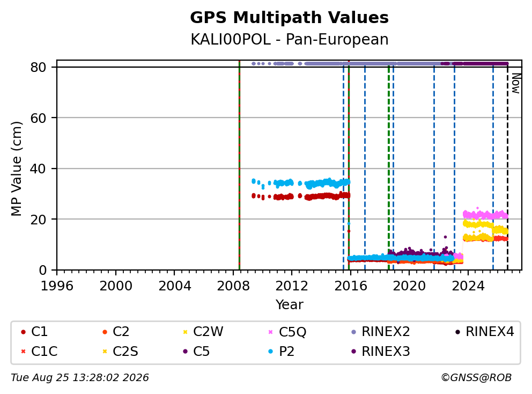Screen dimensions: 532x394
Task: Click the 80 tick label on the y-axis
Action: 38,67
